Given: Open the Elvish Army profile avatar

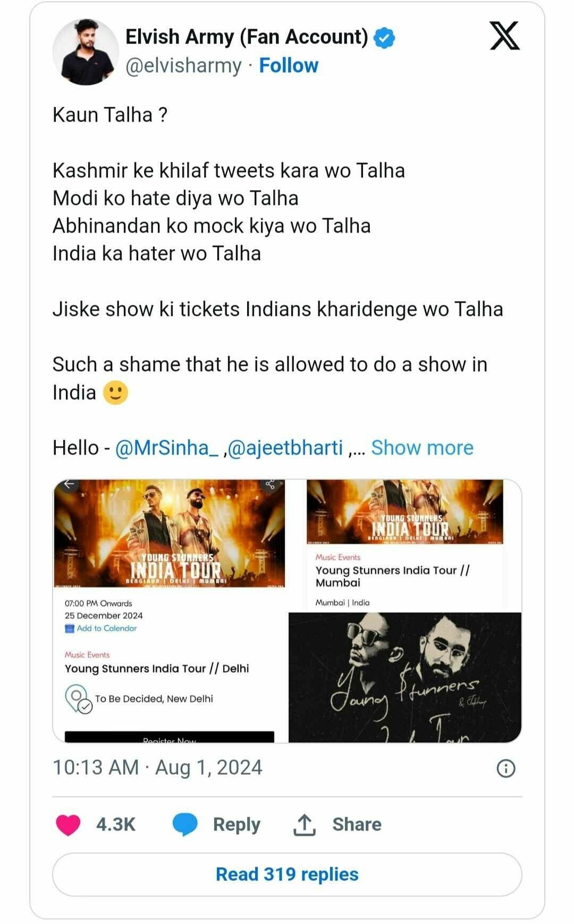Looking at the screenshot, I should click(86, 52).
